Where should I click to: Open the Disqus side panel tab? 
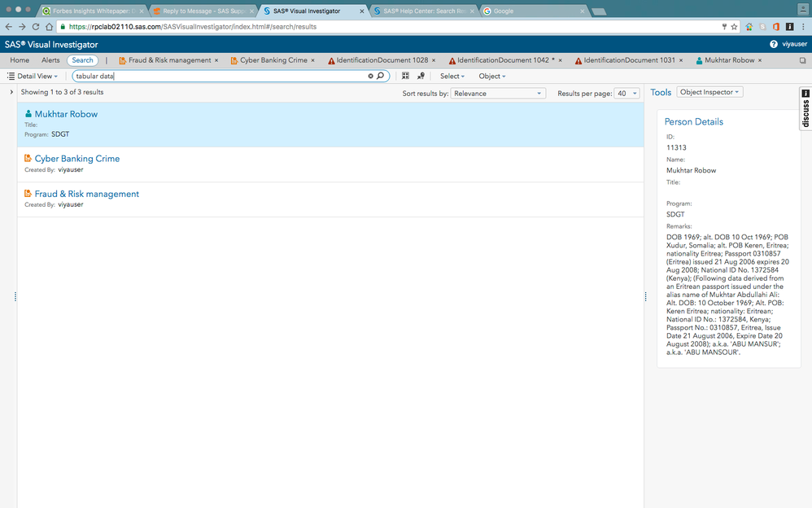tap(805, 109)
